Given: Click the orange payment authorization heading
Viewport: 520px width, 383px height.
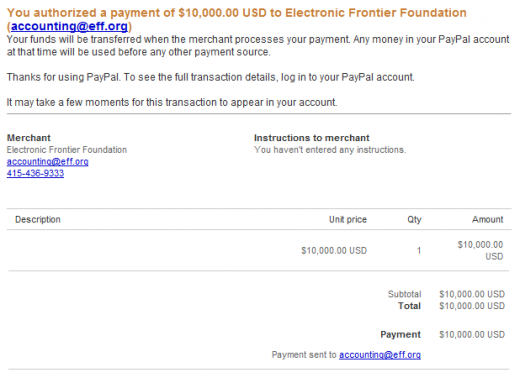Looking at the screenshot, I should pos(237,19).
